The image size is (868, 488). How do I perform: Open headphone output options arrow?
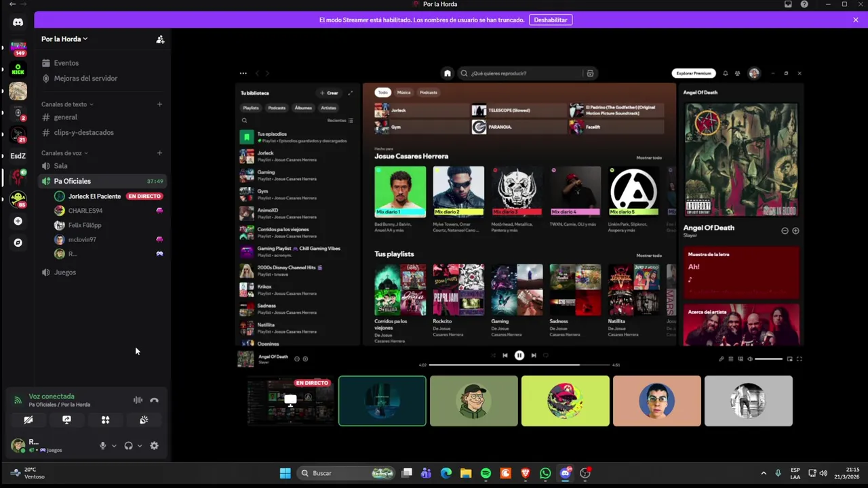(140, 445)
